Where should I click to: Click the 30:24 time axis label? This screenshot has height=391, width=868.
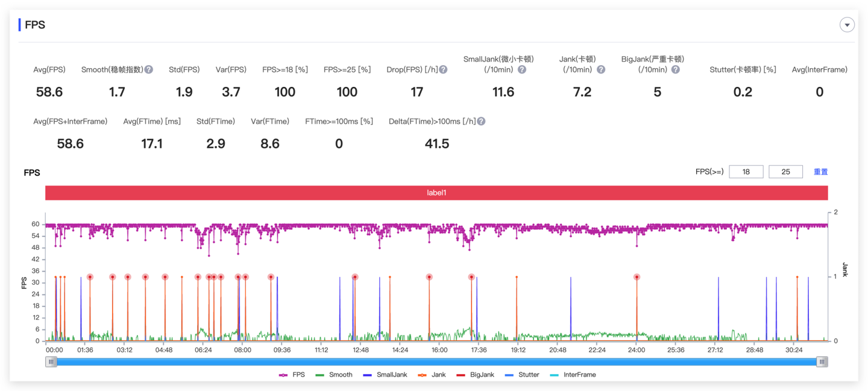tap(794, 350)
